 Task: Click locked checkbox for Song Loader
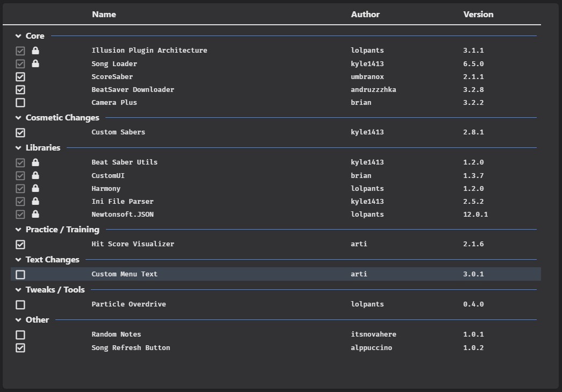(x=20, y=64)
